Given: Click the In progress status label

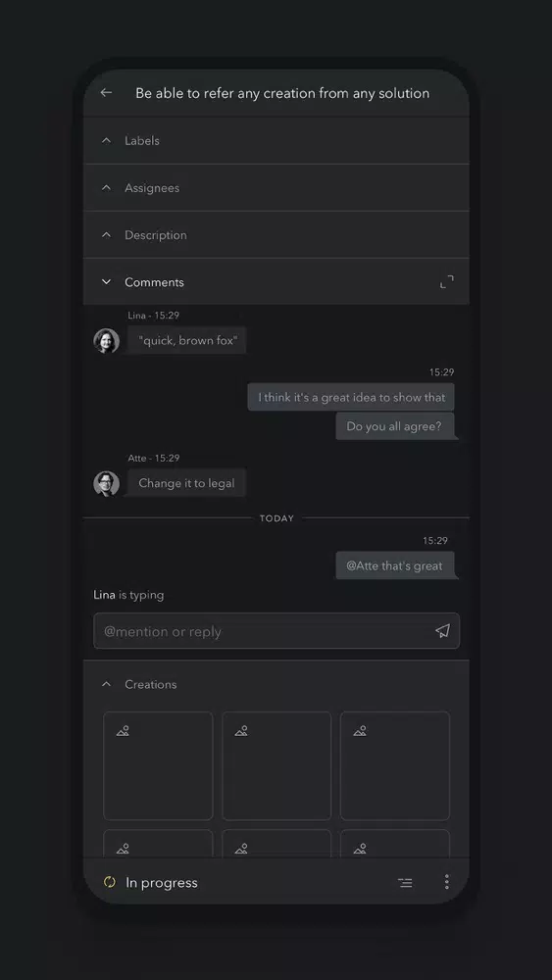Looking at the screenshot, I should (162, 883).
